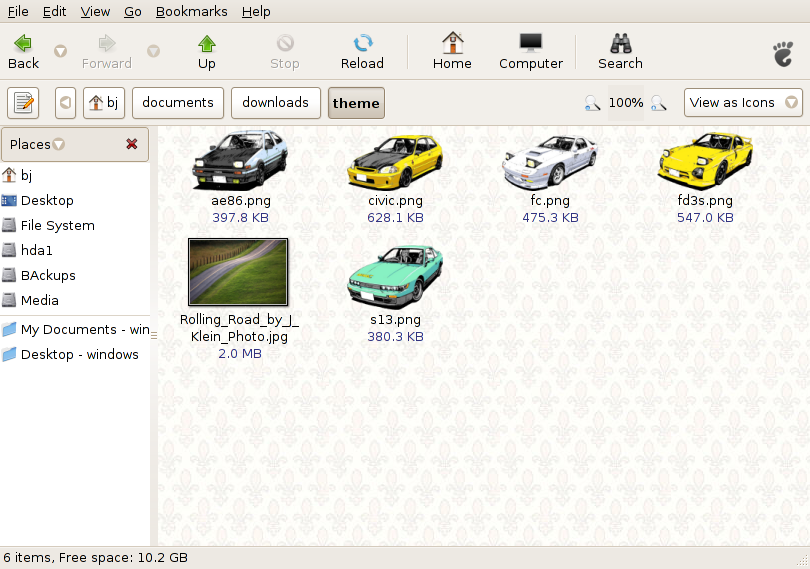810x569 pixels.
Task: Open the View as Icons dropdown
Action: tap(743, 102)
